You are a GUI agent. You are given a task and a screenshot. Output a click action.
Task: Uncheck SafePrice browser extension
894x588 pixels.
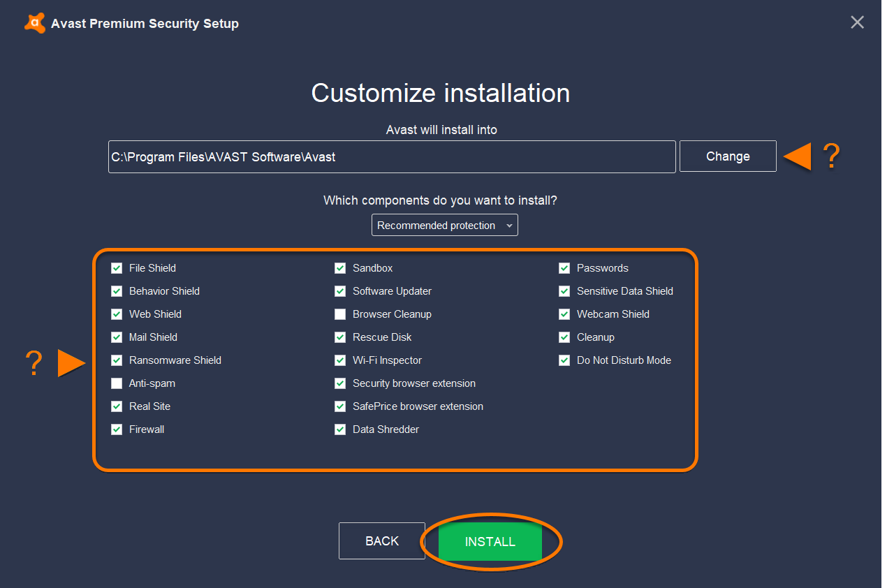pos(340,406)
